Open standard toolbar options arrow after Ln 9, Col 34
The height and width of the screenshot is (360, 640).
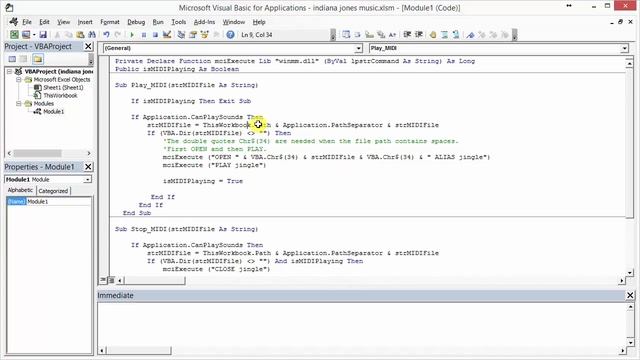coord(333,35)
